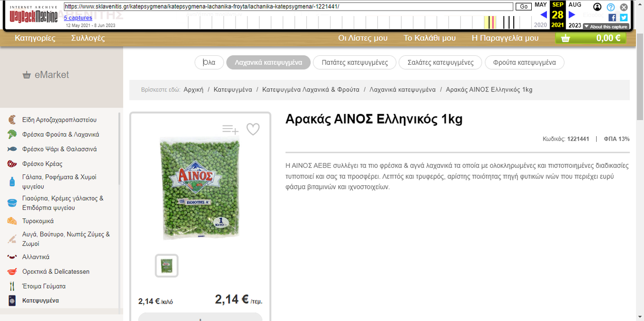Viewport: 644px width, 321px height.
Task: Jump to AUG 2023 capture
Action: click(575, 15)
